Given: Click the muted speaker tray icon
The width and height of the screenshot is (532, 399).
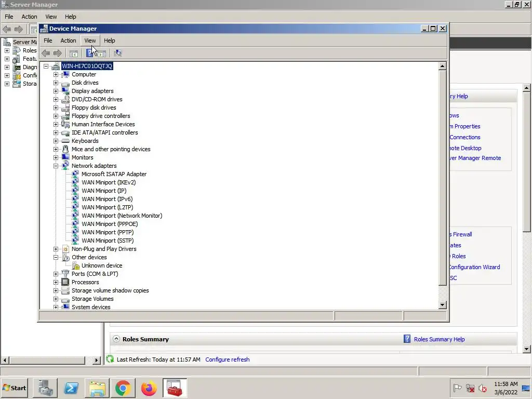Looking at the screenshot, I should point(483,388).
